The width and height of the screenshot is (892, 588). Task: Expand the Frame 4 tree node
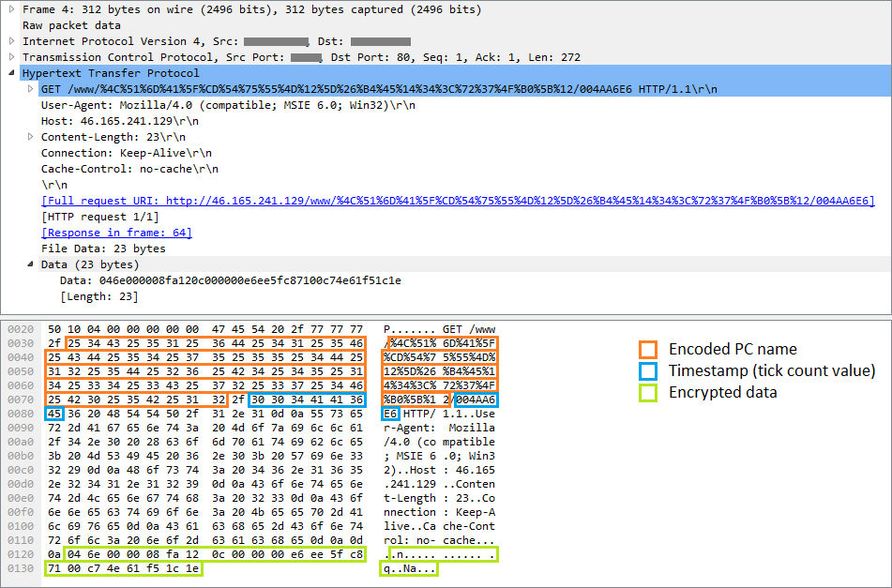point(11,10)
